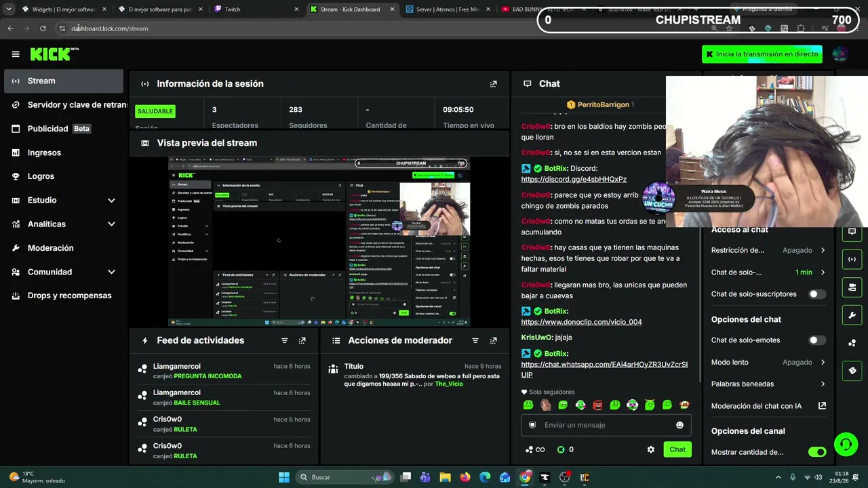This screenshot has height=488, width=868.
Task: Open chat settings gear icon
Action: tap(651, 449)
